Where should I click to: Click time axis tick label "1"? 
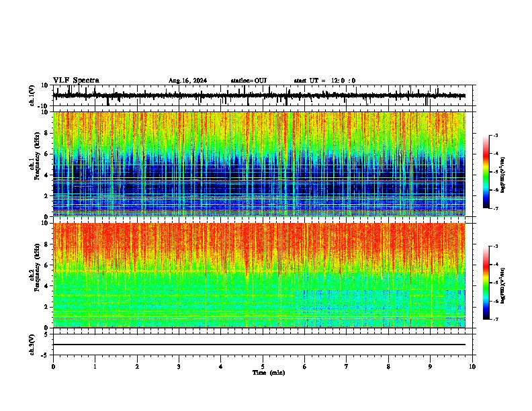pyautogui.click(x=95, y=367)
